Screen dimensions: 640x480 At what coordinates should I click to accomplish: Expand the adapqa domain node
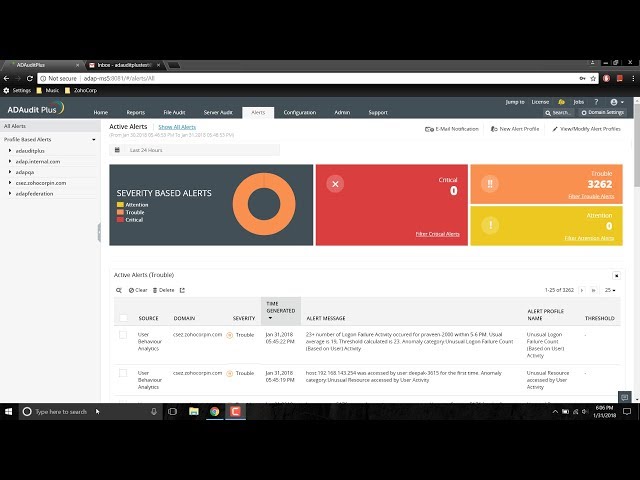(10, 172)
